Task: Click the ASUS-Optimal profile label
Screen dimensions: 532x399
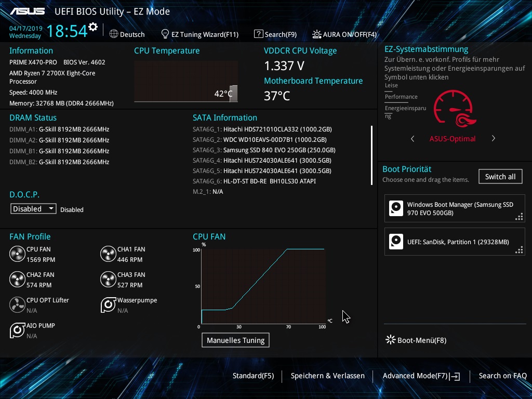Action: tap(453, 138)
